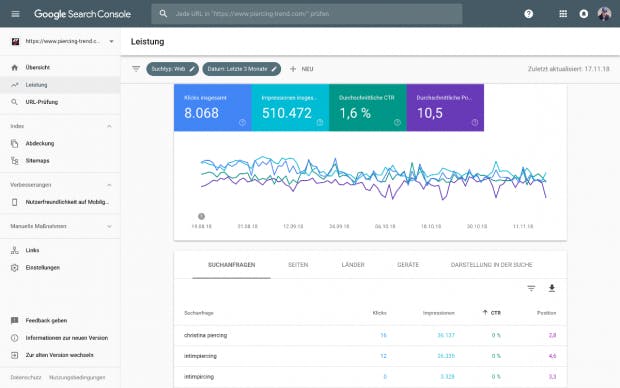Select Zur alten Version wechseln
Viewport: 620px width, 388px height.
coord(60,355)
